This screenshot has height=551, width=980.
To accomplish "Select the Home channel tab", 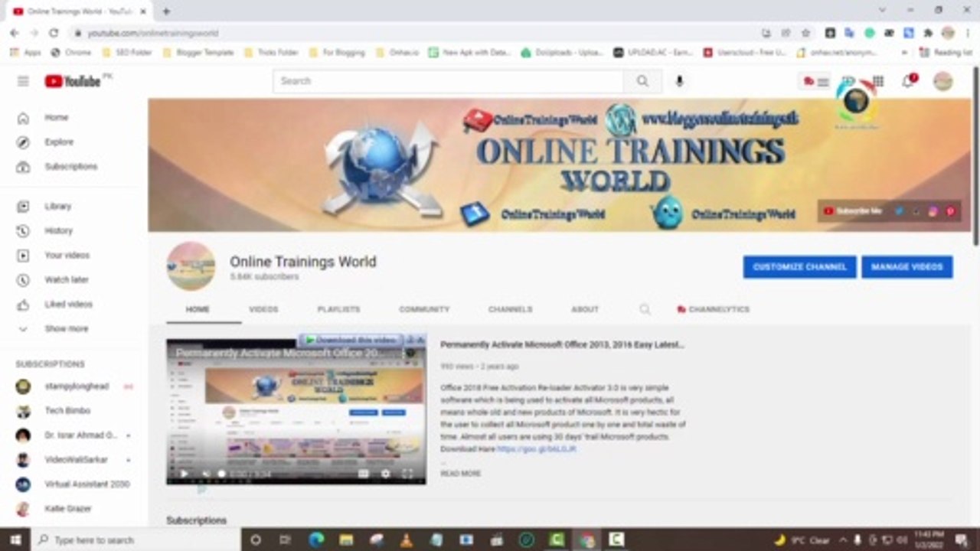I will coord(198,309).
